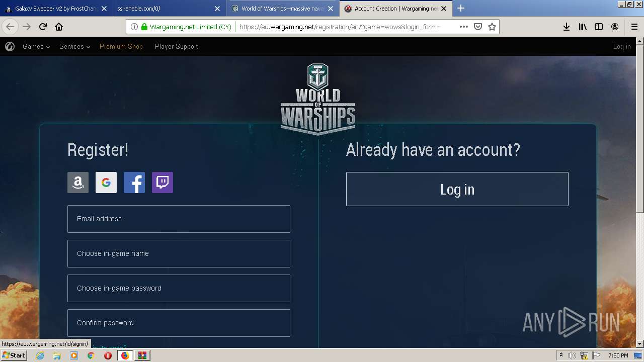This screenshot has height=362, width=644.
Task: Open the Premium Shop menu item
Action: (x=121, y=47)
